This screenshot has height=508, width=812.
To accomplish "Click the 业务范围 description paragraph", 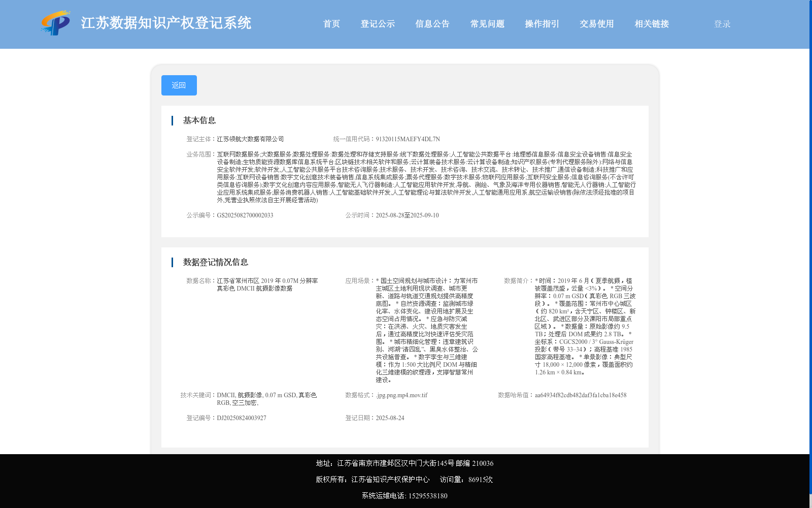I will coord(426,177).
